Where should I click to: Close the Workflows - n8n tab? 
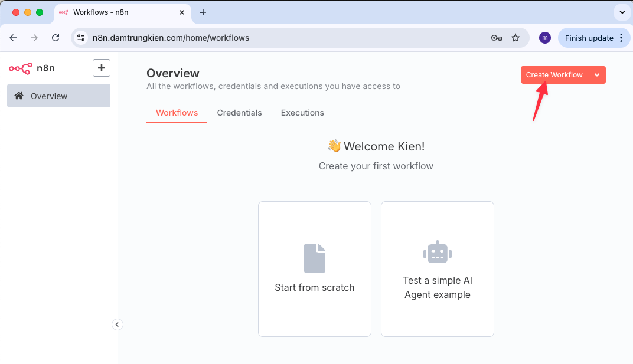[x=182, y=12]
